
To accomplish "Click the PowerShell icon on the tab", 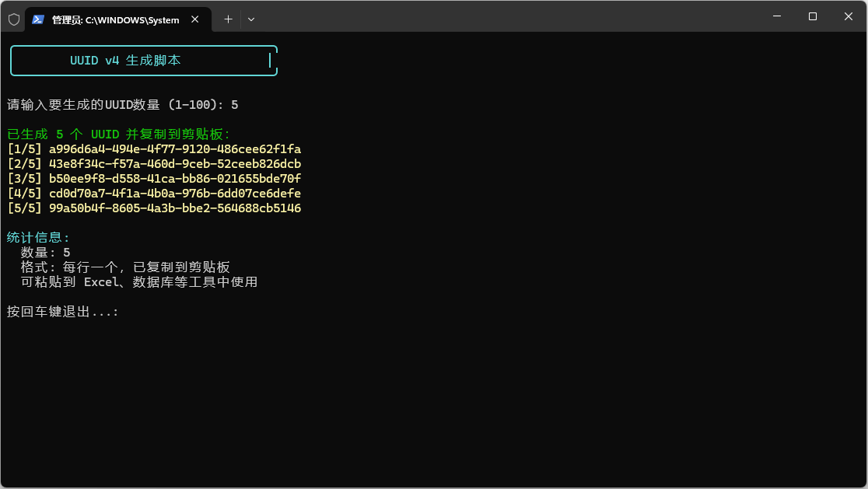I will pos(37,20).
